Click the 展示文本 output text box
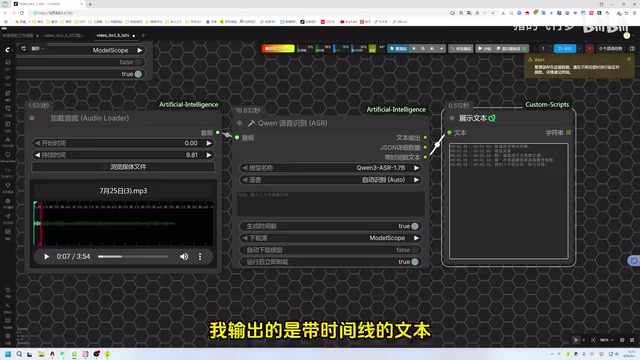The image size is (640, 360). 509,201
